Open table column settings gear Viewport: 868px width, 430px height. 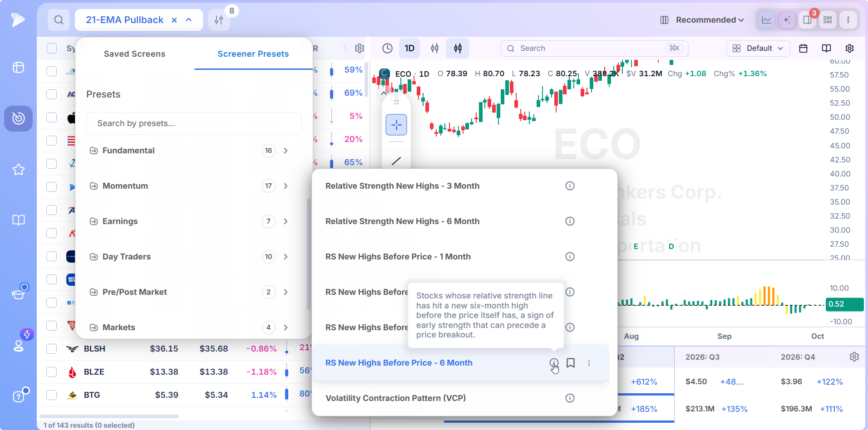(x=360, y=49)
